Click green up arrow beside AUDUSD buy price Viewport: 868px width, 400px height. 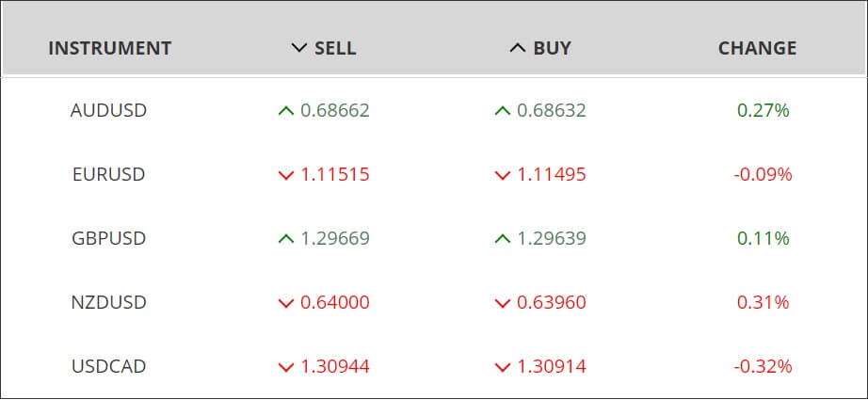coord(502,111)
